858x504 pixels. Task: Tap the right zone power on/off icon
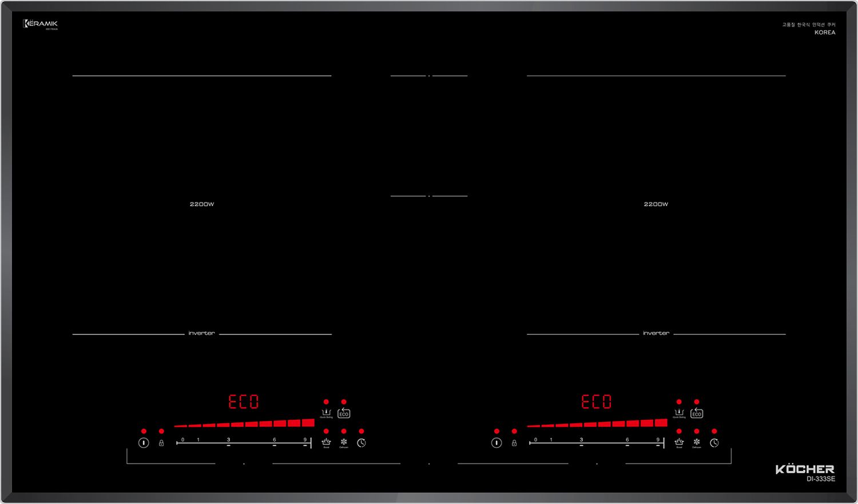tap(496, 443)
